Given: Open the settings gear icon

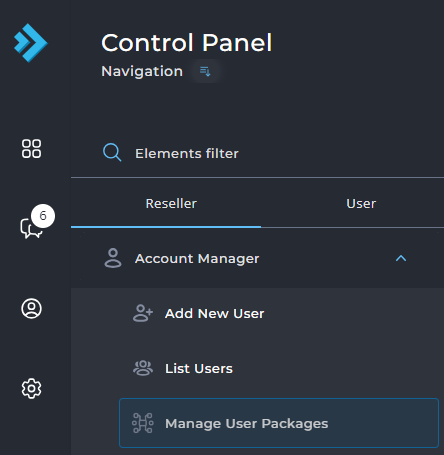Looking at the screenshot, I should [x=31, y=388].
